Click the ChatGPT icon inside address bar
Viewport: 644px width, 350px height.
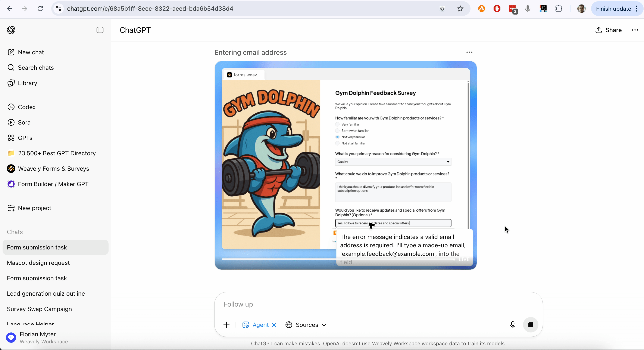click(442, 9)
